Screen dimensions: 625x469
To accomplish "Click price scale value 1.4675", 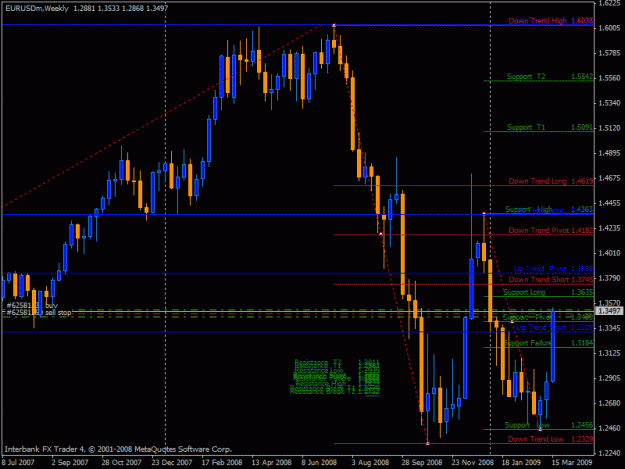I will click(x=610, y=178).
